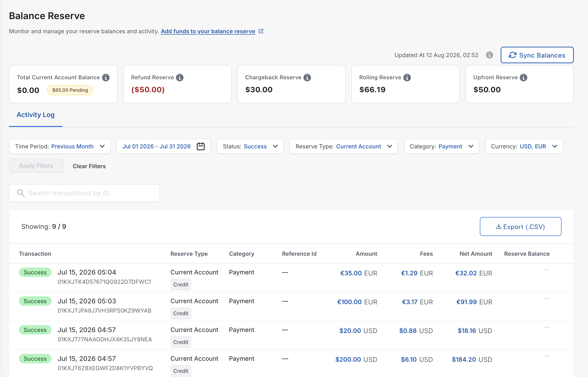
Task: Open the external link icon beside Add funds
Action: (x=261, y=31)
